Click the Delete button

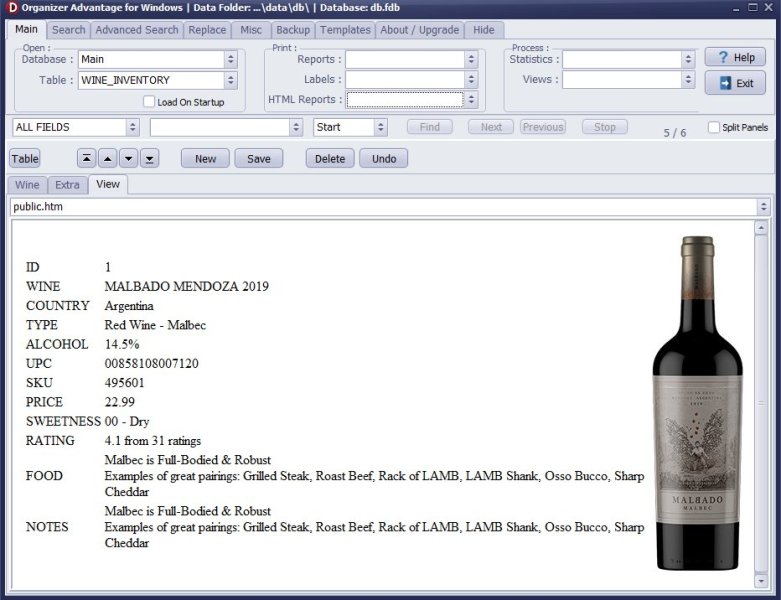(x=330, y=159)
